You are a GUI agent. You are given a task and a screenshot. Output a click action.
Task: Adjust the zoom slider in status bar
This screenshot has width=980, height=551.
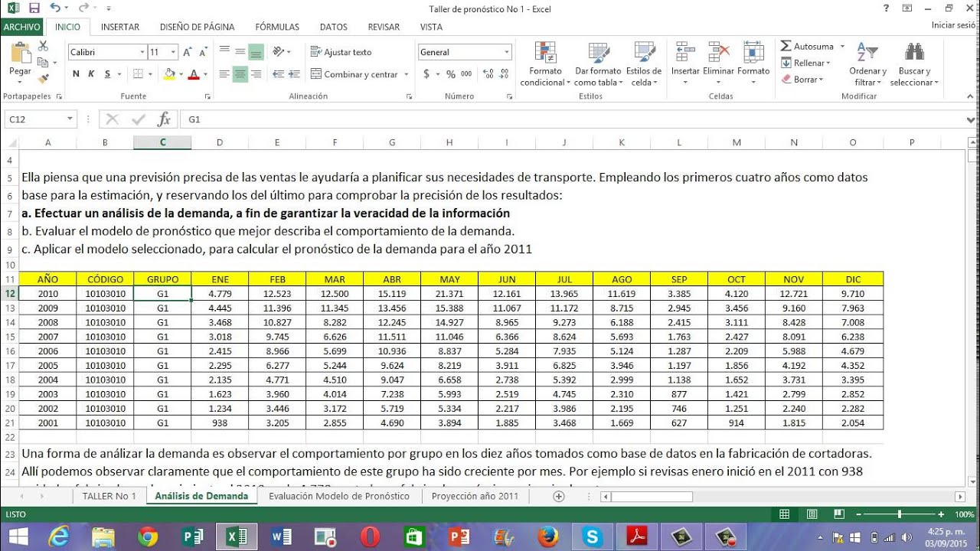click(900, 514)
